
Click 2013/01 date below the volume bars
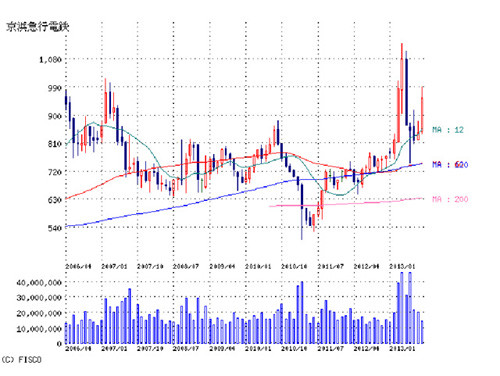(x=402, y=348)
